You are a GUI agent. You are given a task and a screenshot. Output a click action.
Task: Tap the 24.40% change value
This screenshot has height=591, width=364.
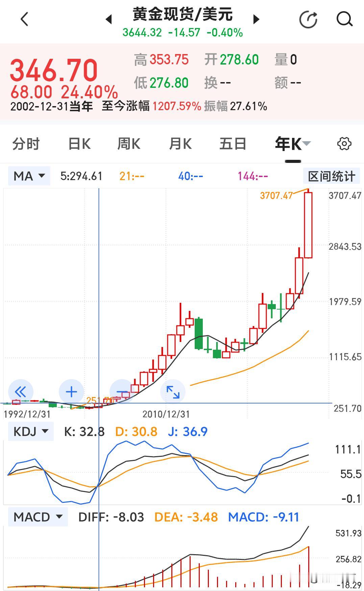tap(90, 92)
